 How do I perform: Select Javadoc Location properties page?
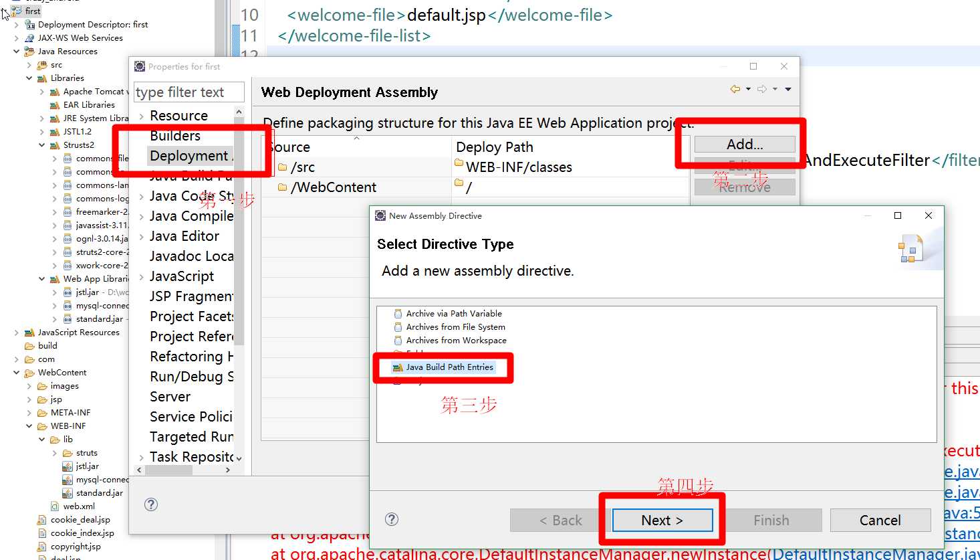(191, 256)
